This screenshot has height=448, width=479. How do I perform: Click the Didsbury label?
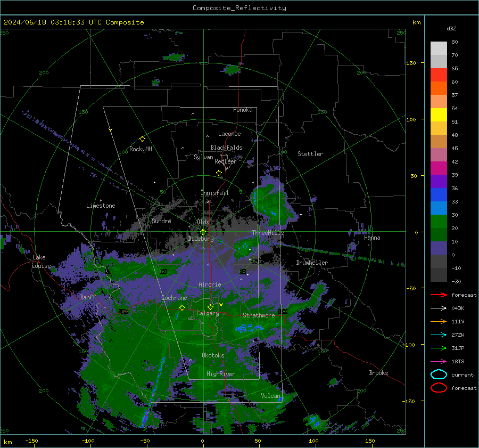coord(201,239)
